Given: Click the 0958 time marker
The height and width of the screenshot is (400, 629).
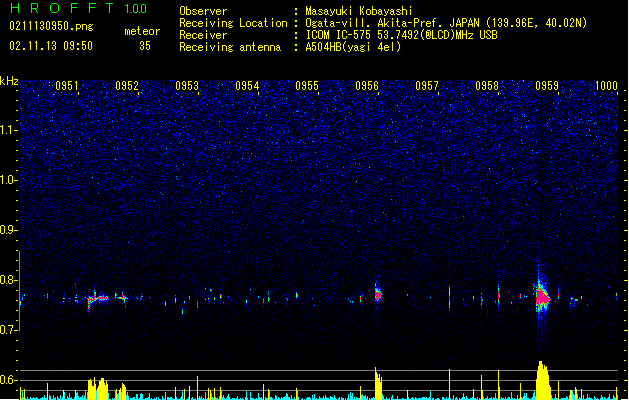Looking at the screenshot, I should 487,86.
